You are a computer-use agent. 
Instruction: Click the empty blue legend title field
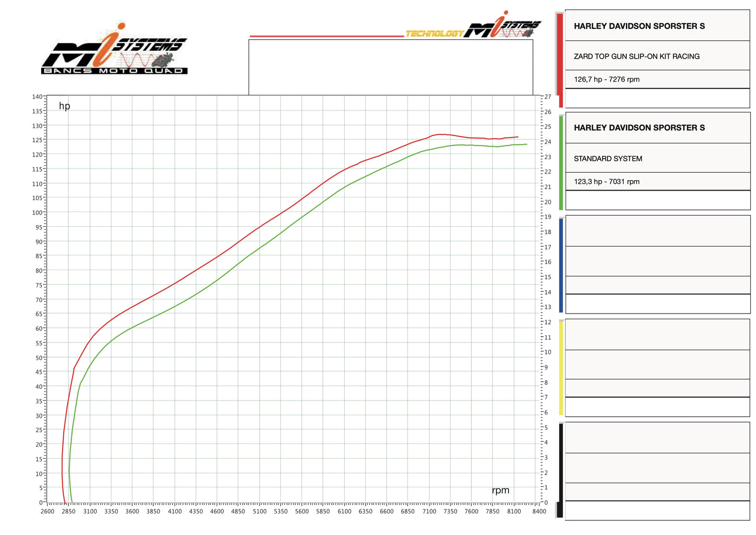pyautogui.click(x=658, y=230)
